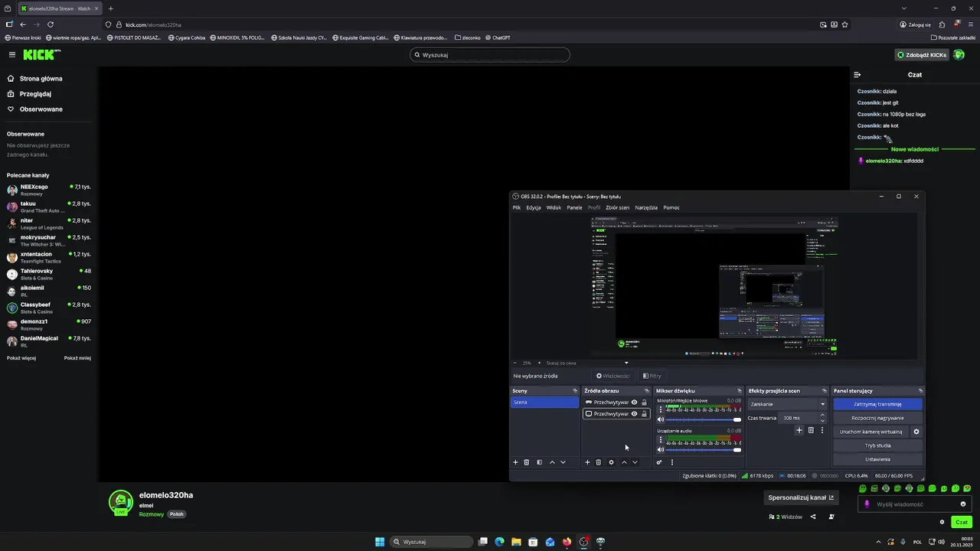Move scene up arrow in Sceny panel

tap(552, 462)
